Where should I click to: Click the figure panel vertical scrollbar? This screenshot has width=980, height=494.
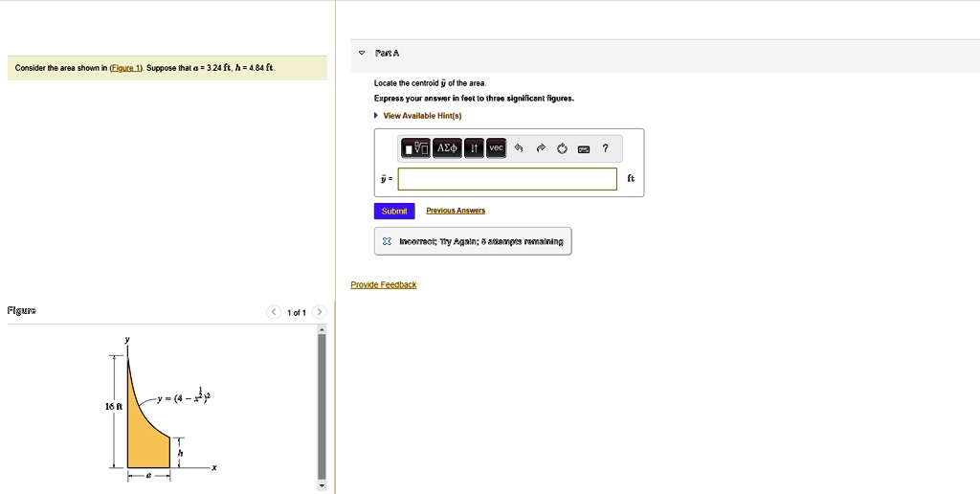(x=322, y=402)
